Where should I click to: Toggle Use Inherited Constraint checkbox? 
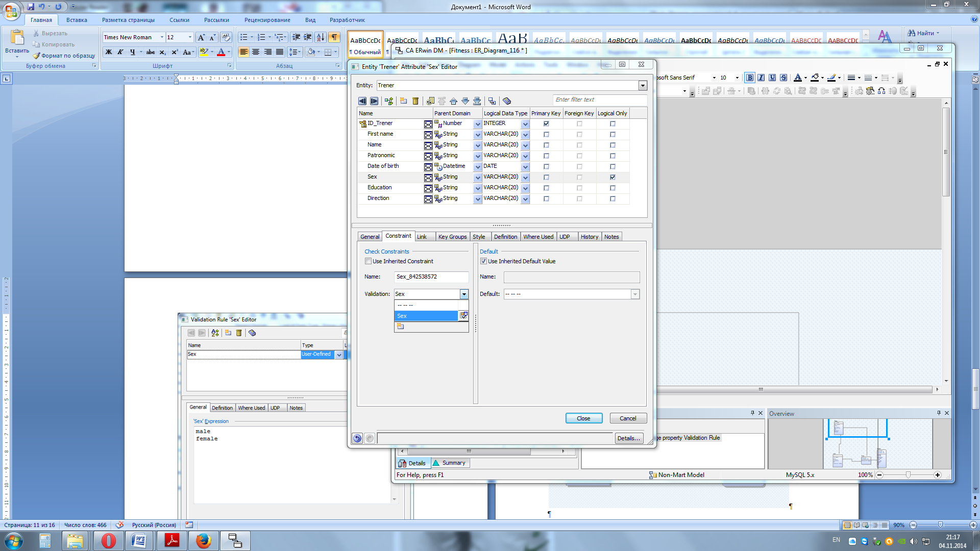(368, 261)
